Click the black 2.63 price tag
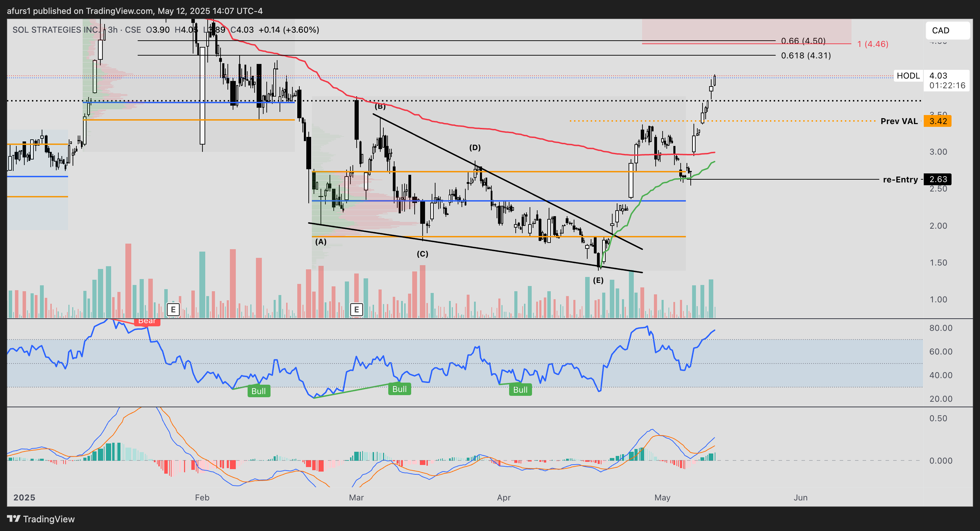980x531 pixels. tap(938, 179)
